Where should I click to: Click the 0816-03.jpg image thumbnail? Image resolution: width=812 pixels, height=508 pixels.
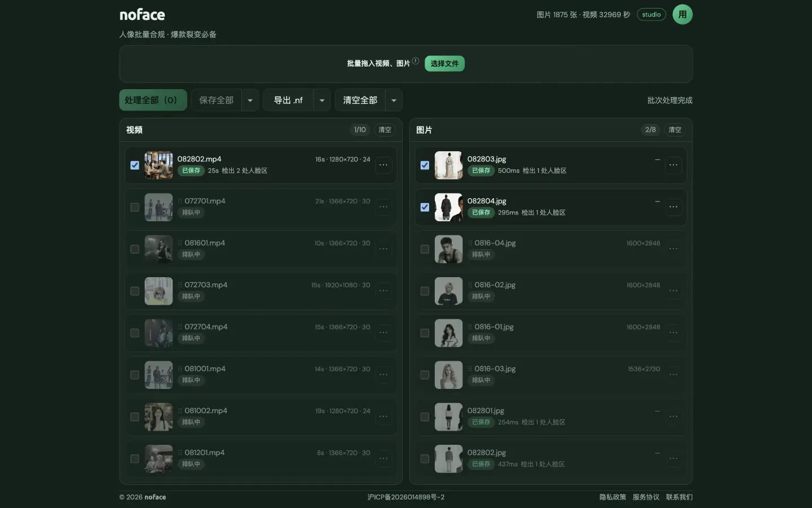[x=448, y=375]
